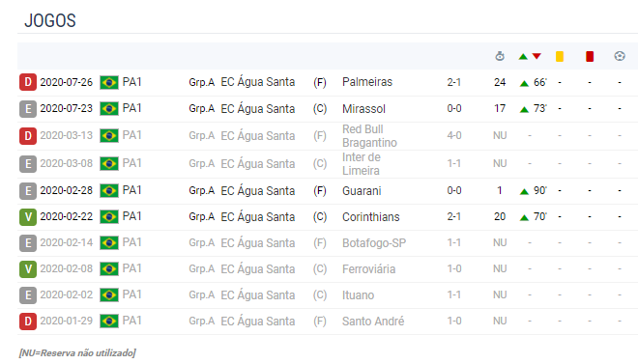Click the Brazil flag in the Palmeiras row
638x364 pixels.
(109, 82)
